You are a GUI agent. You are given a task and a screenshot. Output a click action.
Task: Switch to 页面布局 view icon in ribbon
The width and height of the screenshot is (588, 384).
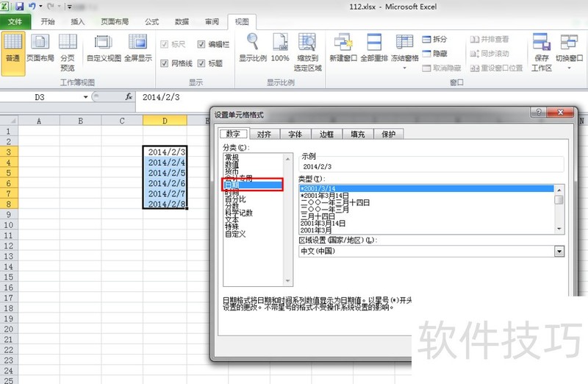pos(40,48)
